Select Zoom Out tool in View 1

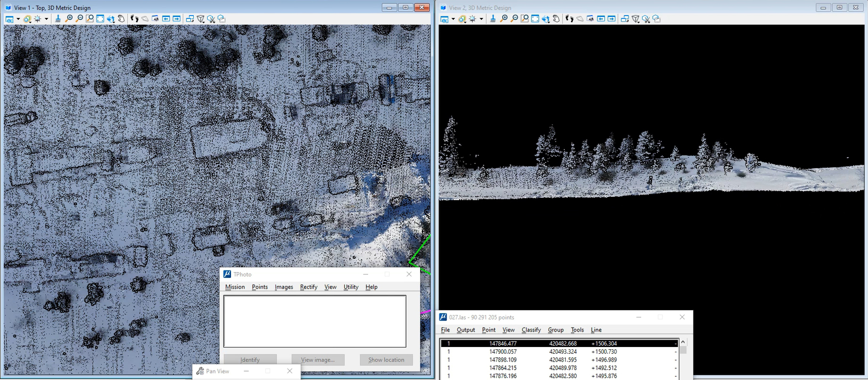click(79, 19)
